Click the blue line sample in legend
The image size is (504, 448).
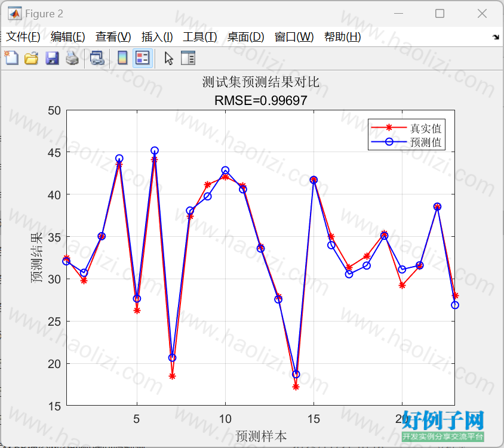(389, 141)
